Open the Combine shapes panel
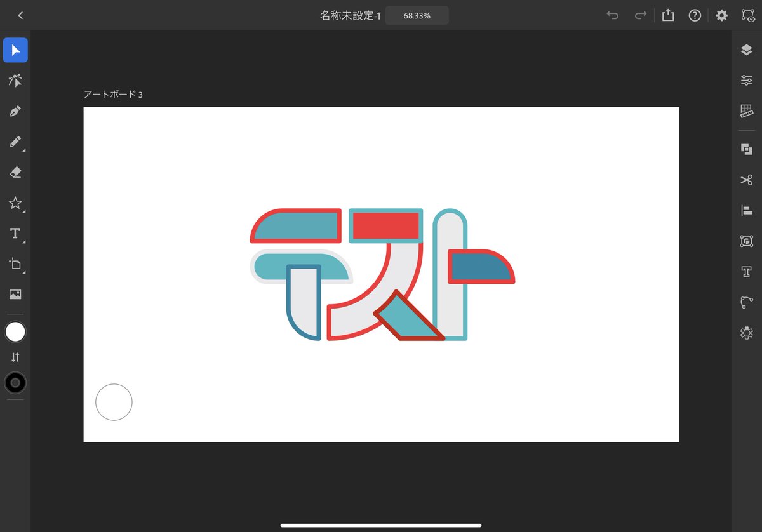This screenshot has height=532, width=762. point(747,149)
